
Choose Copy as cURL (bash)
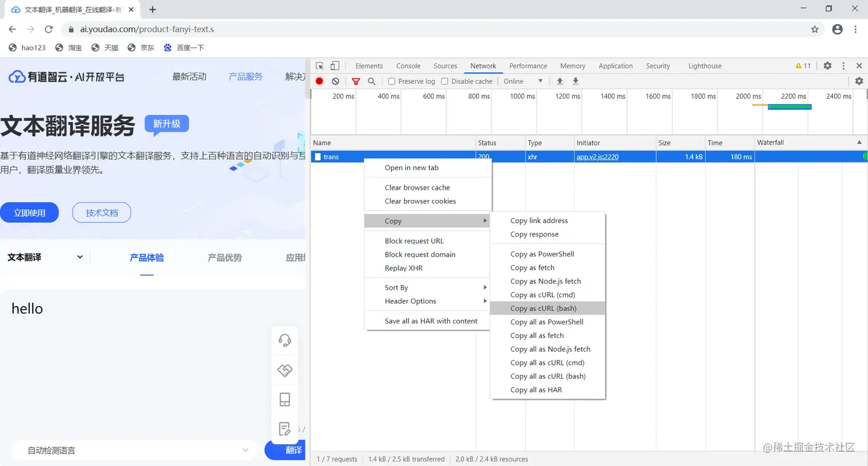click(x=548, y=309)
